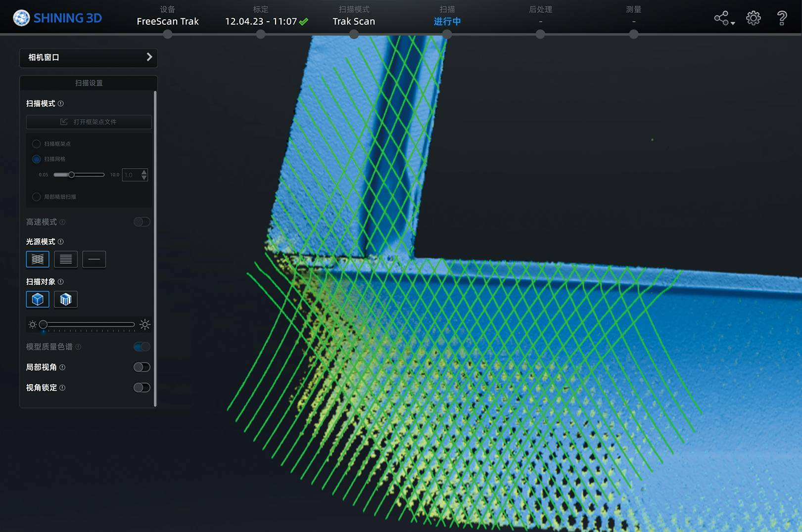The image size is (802, 532).
Task: Select the cross-line light source mode
Action: pyautogui.click(x=38, y=259)
